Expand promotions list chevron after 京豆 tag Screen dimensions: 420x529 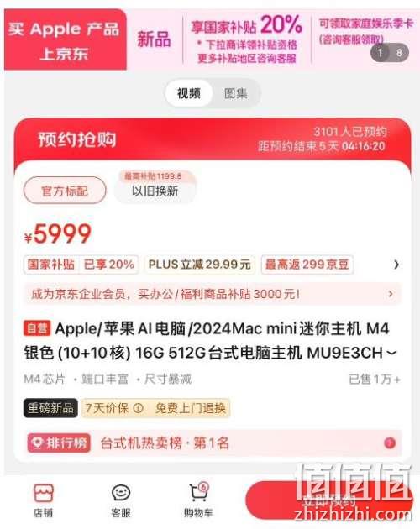(396, 264)
